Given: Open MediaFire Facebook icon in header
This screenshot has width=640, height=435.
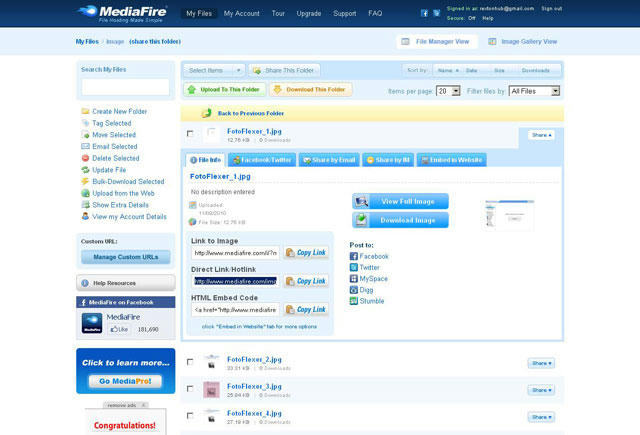Looking at the screenshot, I should pos(424,13).
